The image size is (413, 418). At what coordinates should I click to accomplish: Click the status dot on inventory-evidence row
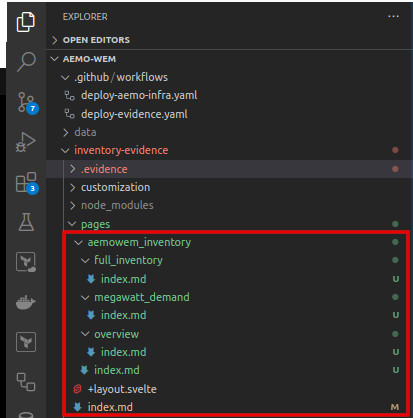(x=395, y=150)
